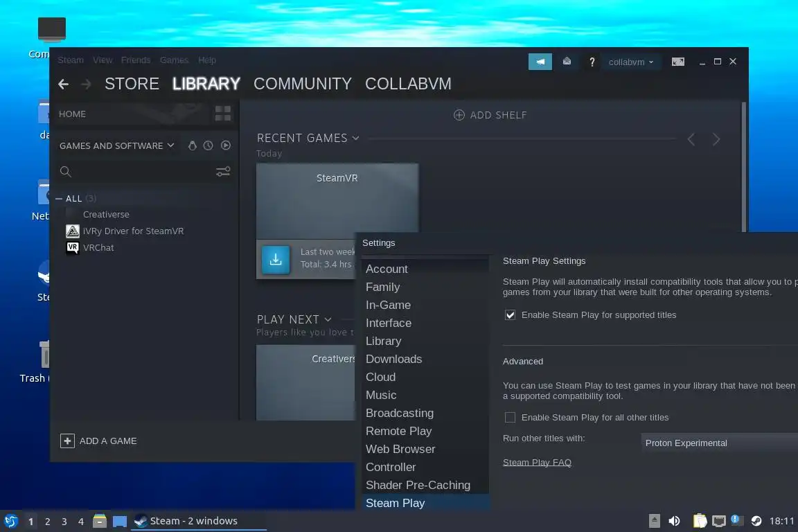Open the COLLABVM profile tab
The width and height of the screenshot is (798, 532).
408,84
